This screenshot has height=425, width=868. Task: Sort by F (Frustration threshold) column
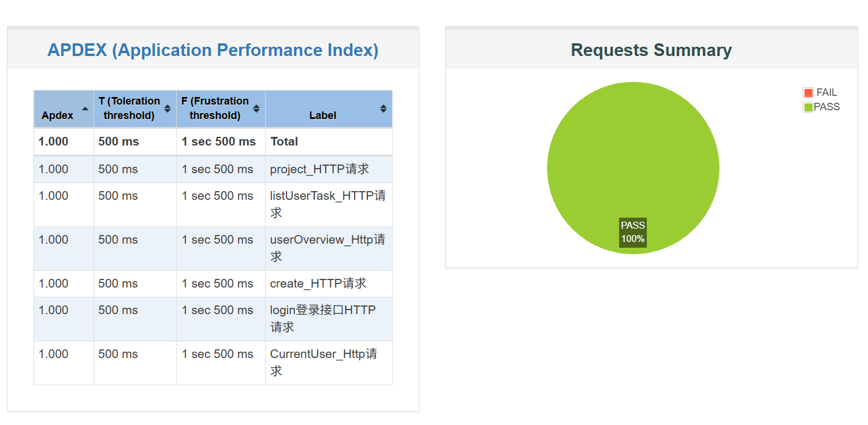pos(221,109)
